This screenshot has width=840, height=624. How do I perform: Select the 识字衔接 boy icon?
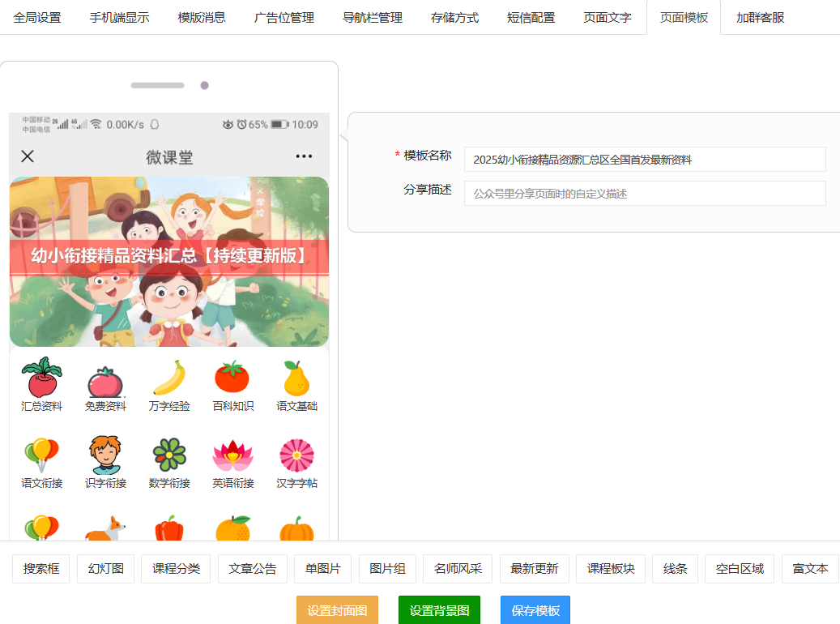(105, 455)
